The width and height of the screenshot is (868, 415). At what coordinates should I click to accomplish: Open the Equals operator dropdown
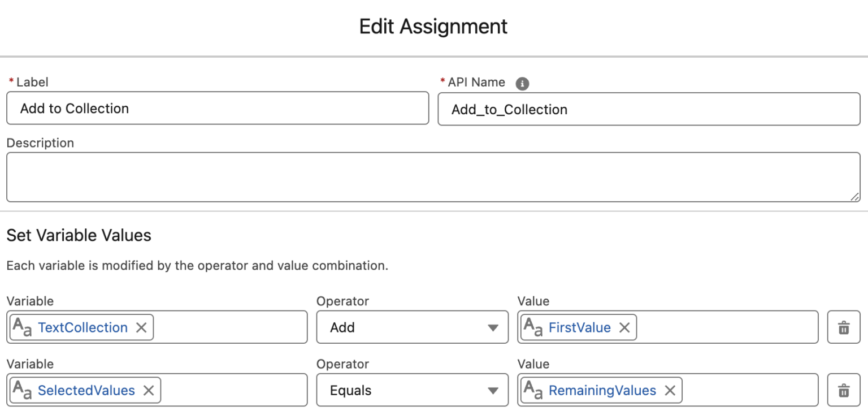coord(411,390)
